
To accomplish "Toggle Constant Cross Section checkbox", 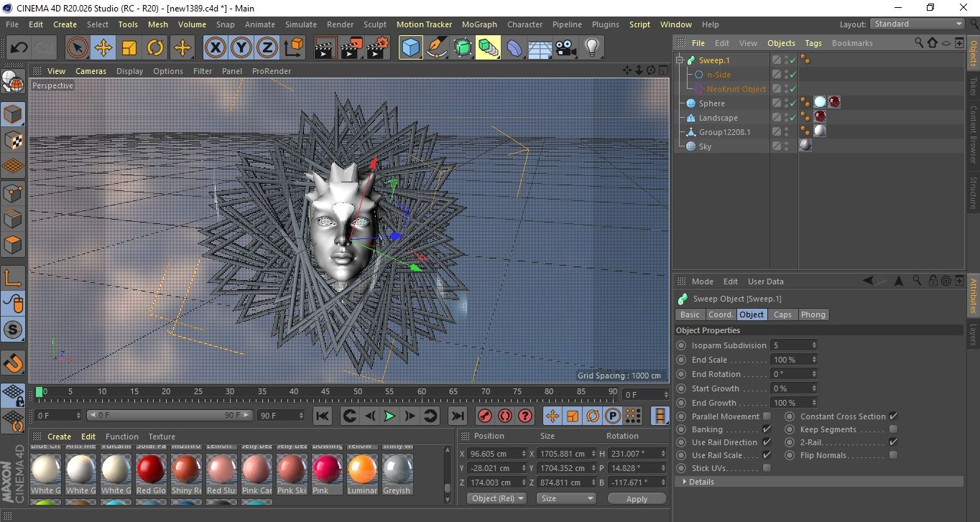I will click(x=893, y=416).
